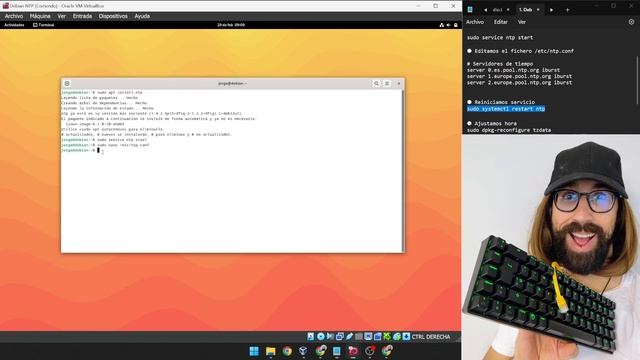Click the search icon in the terminal header
This screenshot has height=360, width=640.
[376, 83]
